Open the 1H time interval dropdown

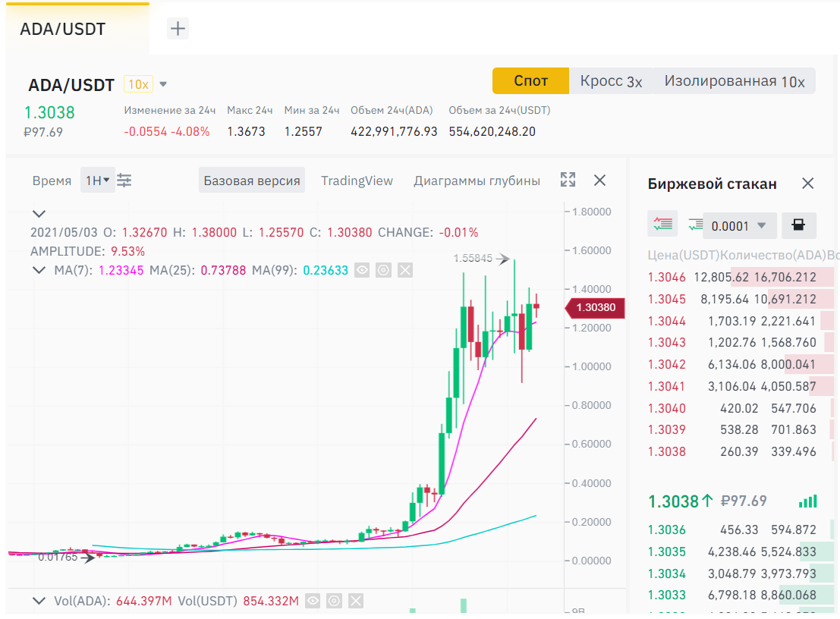[97, 181]
